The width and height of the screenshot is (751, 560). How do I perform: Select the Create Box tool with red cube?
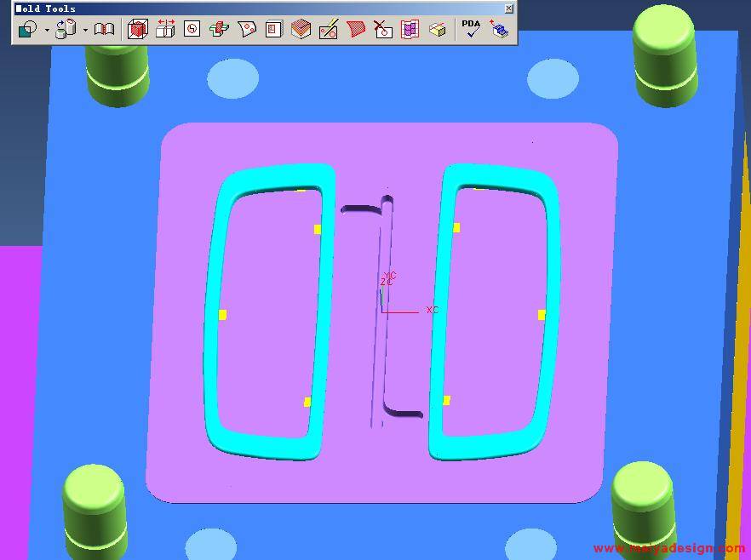pos(137,30)
